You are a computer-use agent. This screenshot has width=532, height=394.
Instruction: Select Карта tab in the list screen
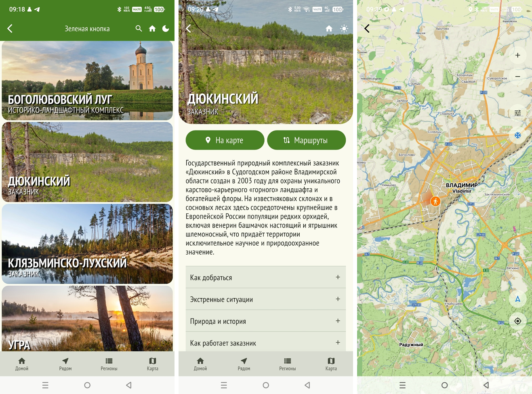point(153,364)
